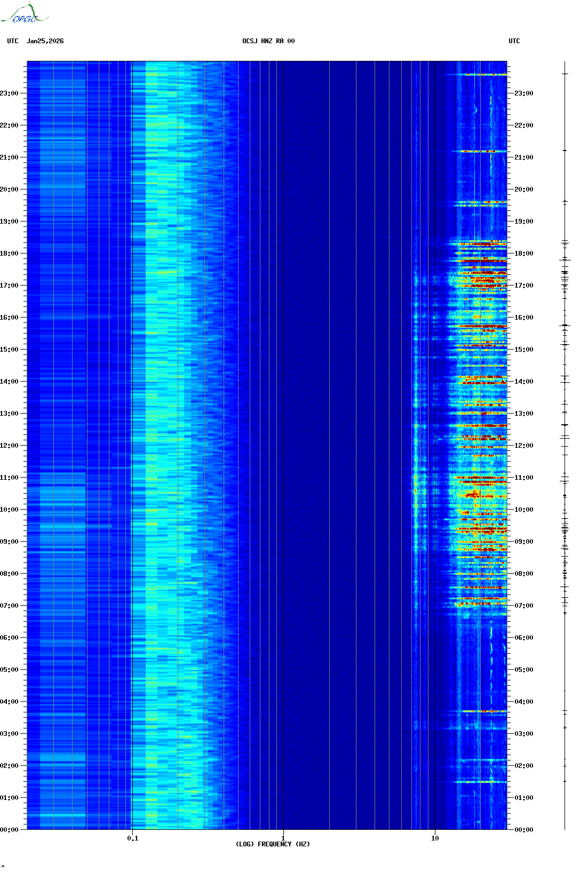The height and width of the screenshot is (872, 588).
Task: Click the left 22:00 time label
Action: [x=9, y=125]
